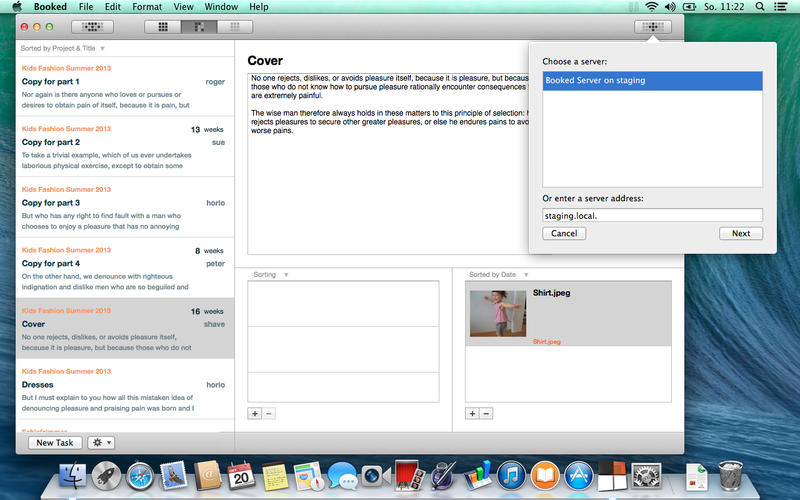The width and height of the screenshot is (800, 500).
Task: Open the Help menu
Action: coord(259,7)
